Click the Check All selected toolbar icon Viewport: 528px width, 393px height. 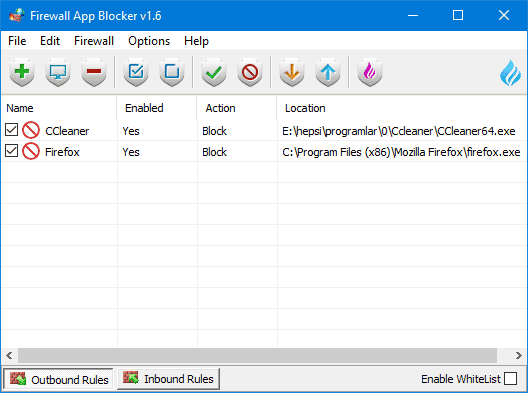[136, 72]
